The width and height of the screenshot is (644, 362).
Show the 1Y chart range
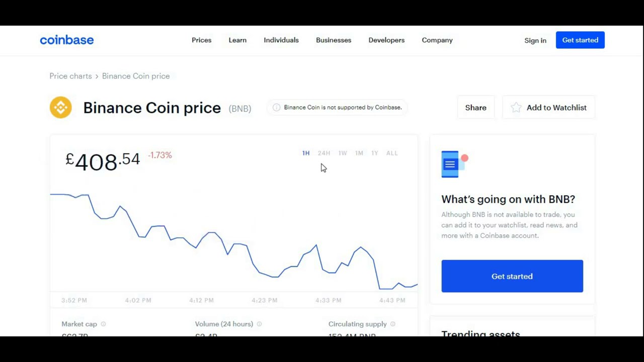375,153
